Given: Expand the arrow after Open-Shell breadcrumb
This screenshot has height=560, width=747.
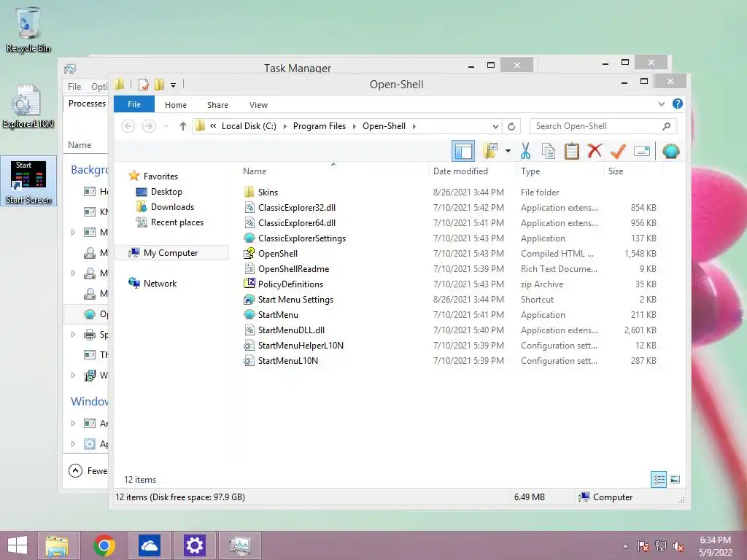Looking at the screenshot, I should [x=414, y=126].
